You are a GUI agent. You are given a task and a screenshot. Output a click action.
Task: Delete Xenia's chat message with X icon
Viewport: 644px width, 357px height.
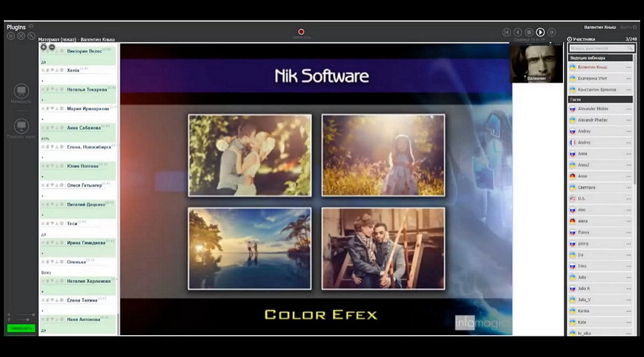(43, 71)
